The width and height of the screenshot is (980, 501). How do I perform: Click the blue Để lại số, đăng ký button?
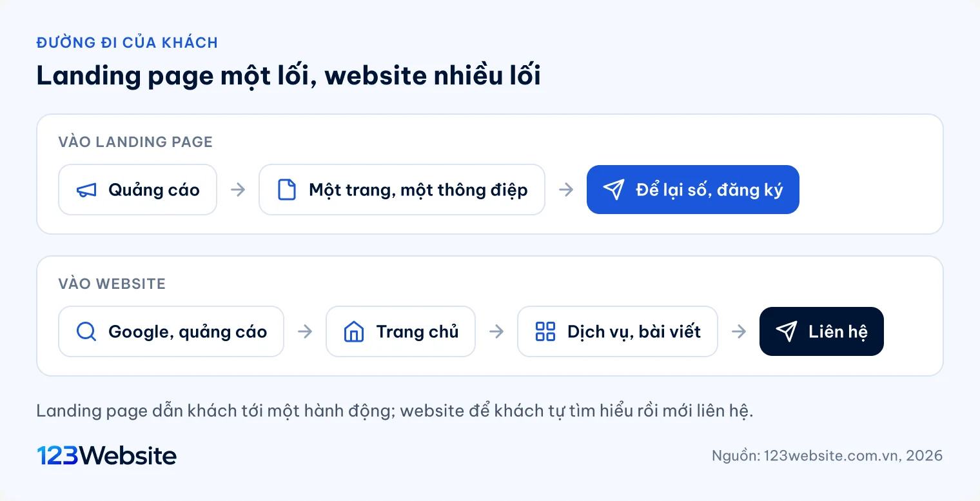click(x=693, y=190)
